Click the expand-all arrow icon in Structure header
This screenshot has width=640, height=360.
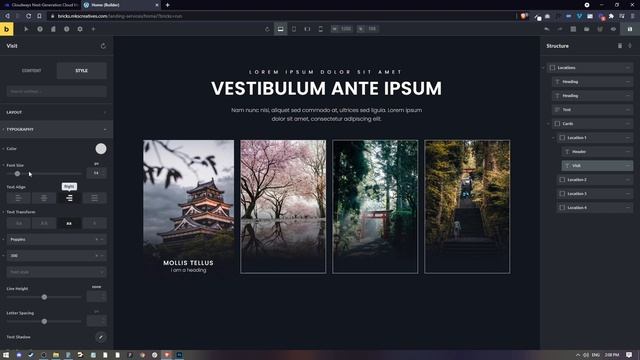pyautogui.click(x=630, y=46)
